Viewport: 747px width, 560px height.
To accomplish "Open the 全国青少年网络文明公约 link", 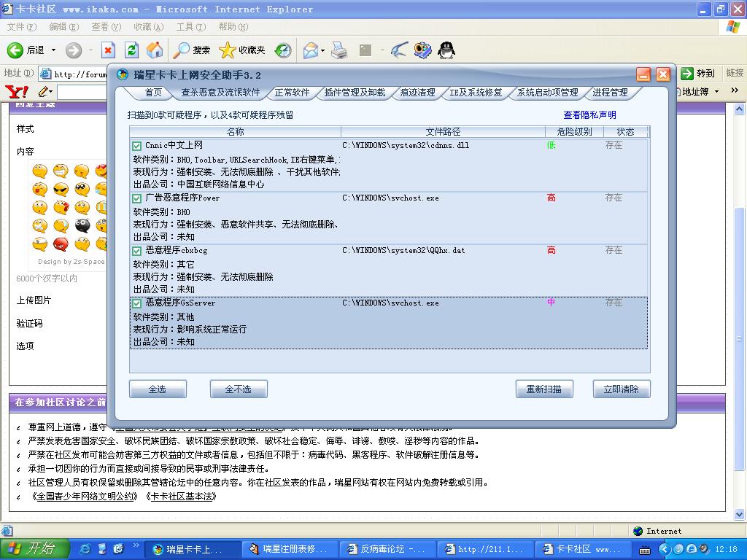I will point(85,496).
